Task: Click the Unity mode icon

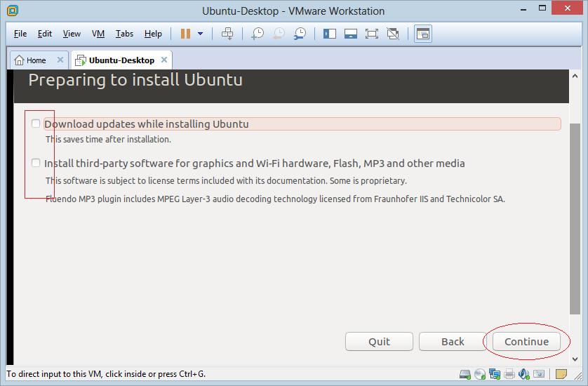Action: tap(393, 34)
